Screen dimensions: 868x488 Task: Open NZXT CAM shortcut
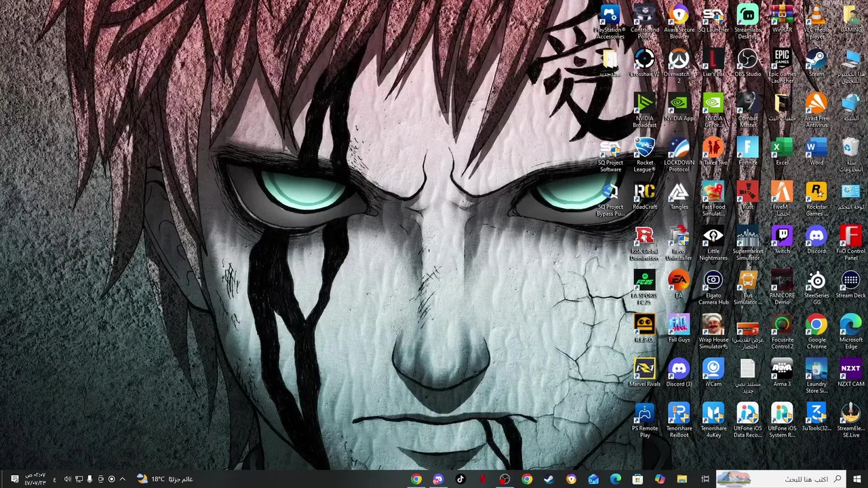(x=851, y=373)
